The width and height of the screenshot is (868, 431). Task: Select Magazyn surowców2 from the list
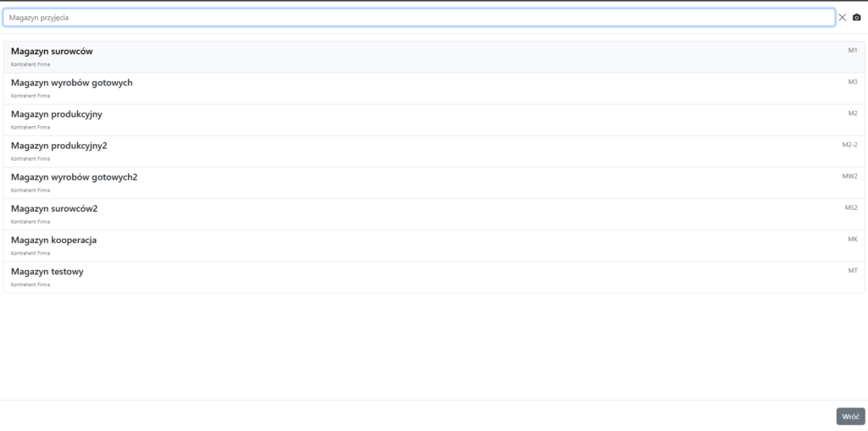tap(54, 208)
